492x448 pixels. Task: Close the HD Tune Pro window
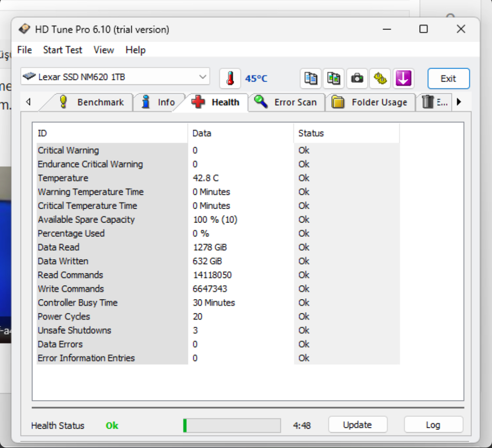pyautogui.click(x=461, y=29)
